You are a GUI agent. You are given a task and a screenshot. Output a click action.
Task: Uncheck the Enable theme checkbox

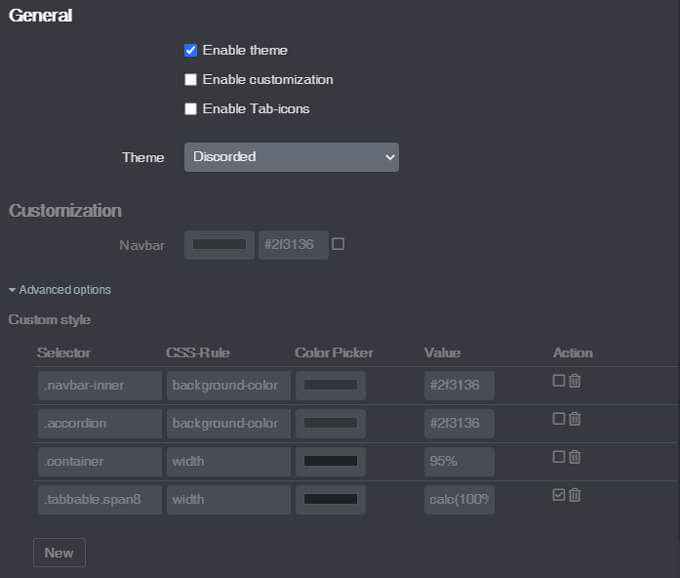click(x=191, y=50)
